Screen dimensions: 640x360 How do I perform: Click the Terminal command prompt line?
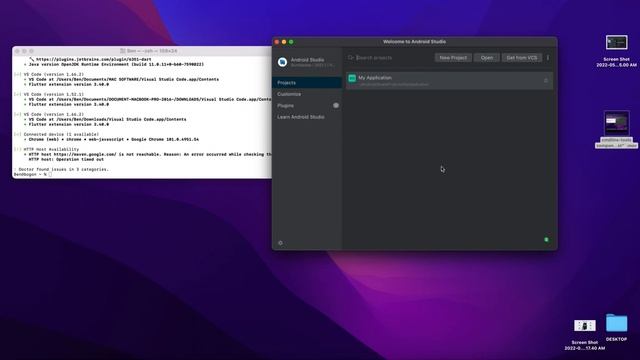pyautogui.click(x=33, y=174)
